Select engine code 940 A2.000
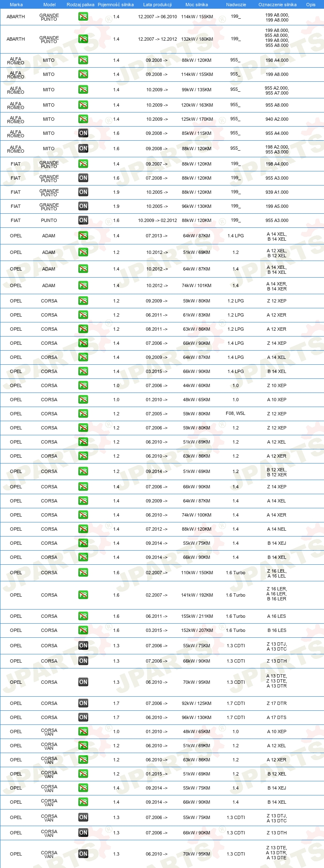The image size is (324, 868). point(277,119)
